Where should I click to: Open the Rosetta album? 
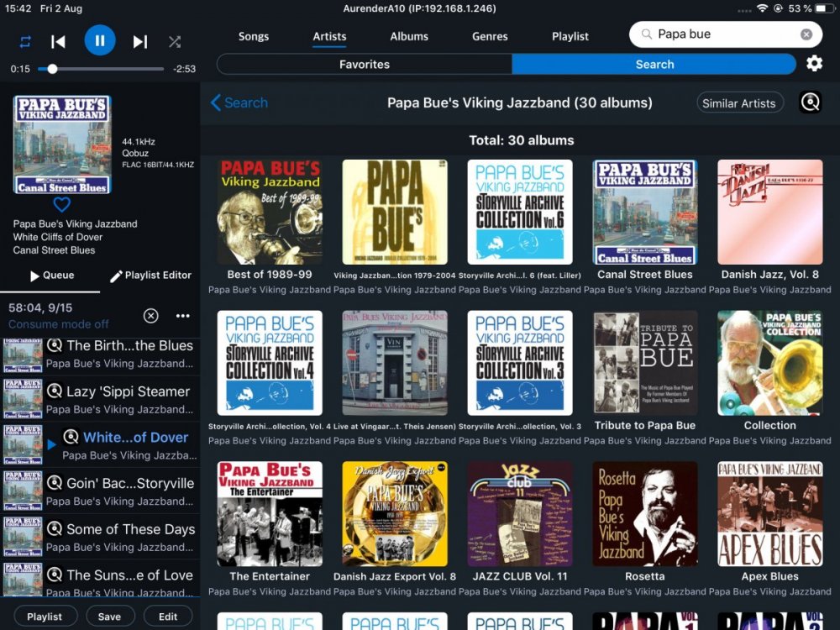(645, 514)
